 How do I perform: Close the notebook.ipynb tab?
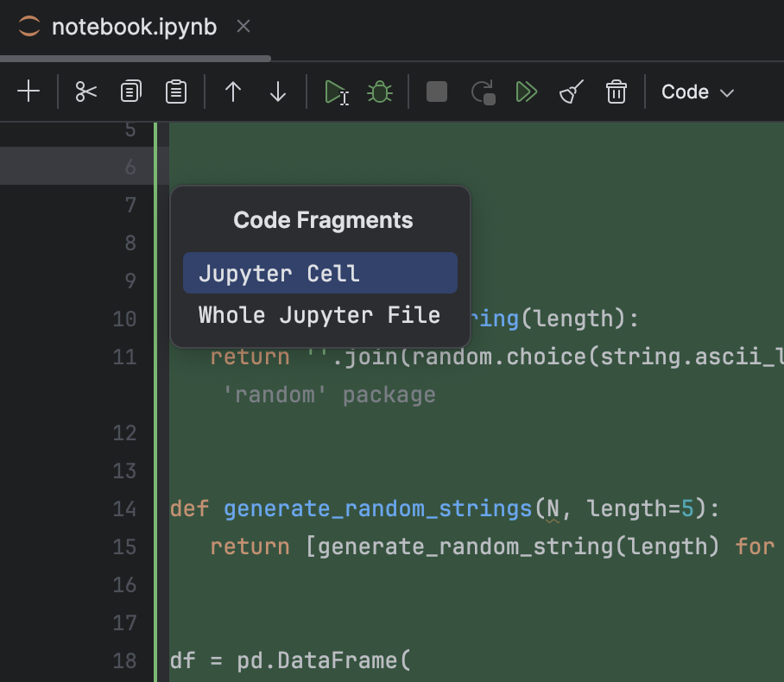click(243, 27)
